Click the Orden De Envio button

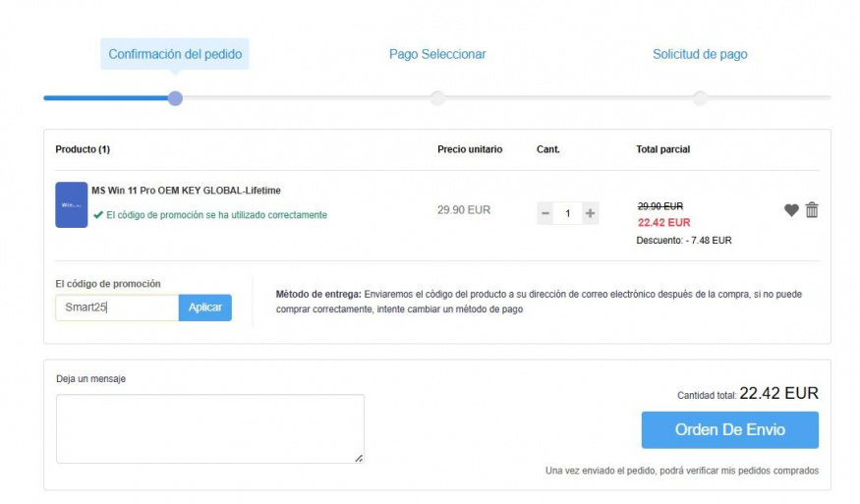click(730, 430)
